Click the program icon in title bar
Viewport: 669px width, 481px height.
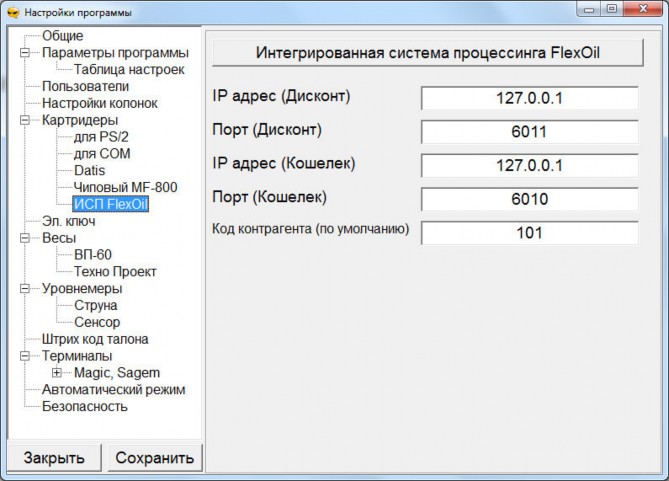13,12
